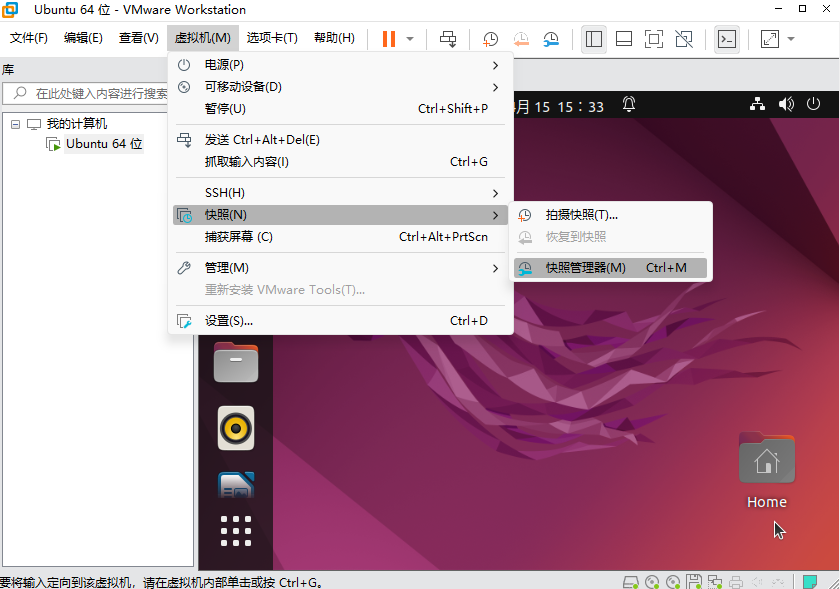Click the floppy drive status bar icon
This screenshot has width=840, height=589.
[694, 582]
